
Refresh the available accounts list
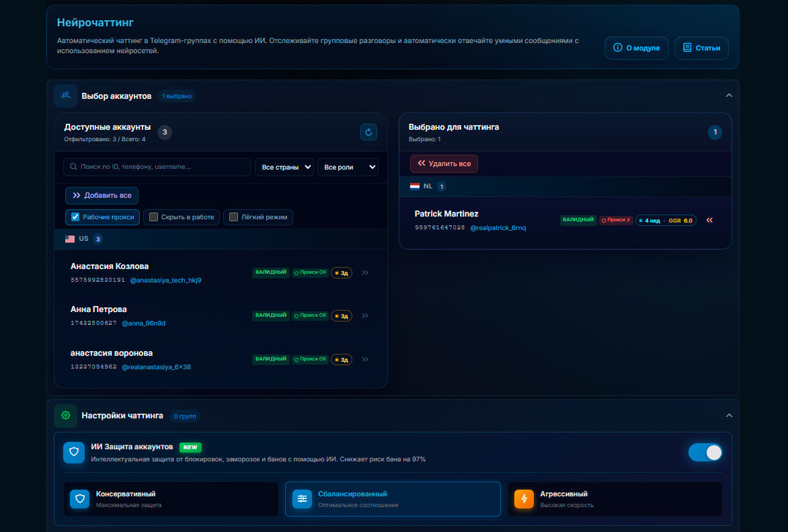(x=368, y=132)
